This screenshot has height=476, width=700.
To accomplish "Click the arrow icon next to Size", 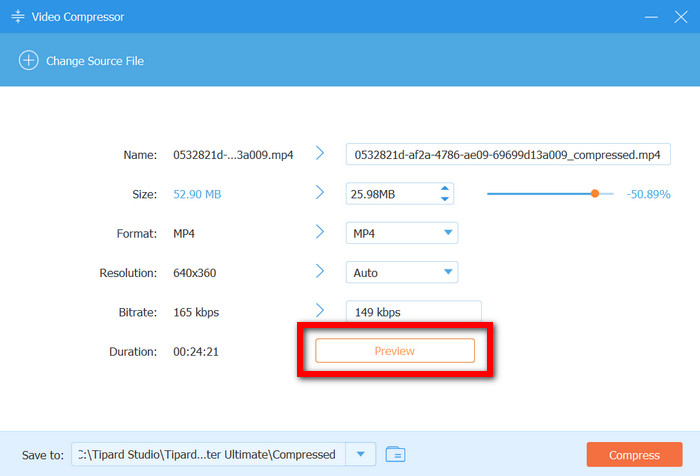I will (320, 192).
